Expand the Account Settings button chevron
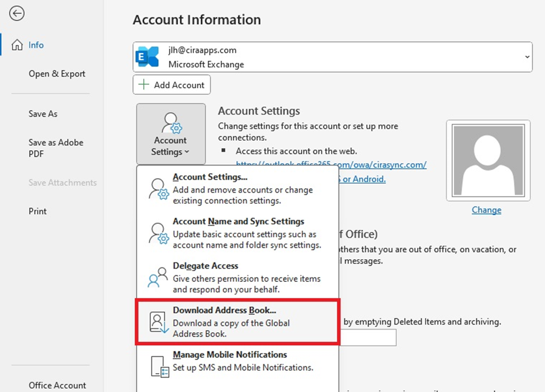This screenshot has width=545, height=392. (187, 152)
